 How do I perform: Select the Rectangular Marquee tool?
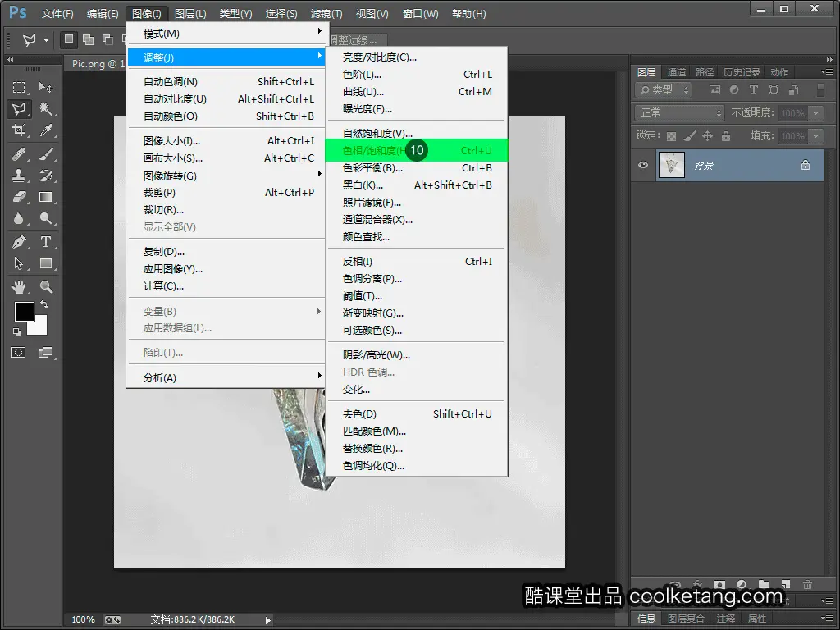point(19,87)
